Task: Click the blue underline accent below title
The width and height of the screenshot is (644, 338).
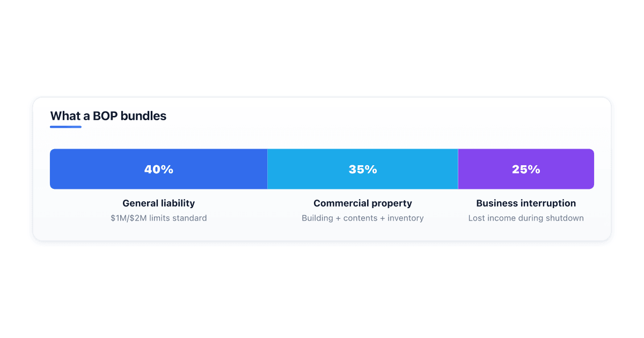Action: (x=65, y=127)
